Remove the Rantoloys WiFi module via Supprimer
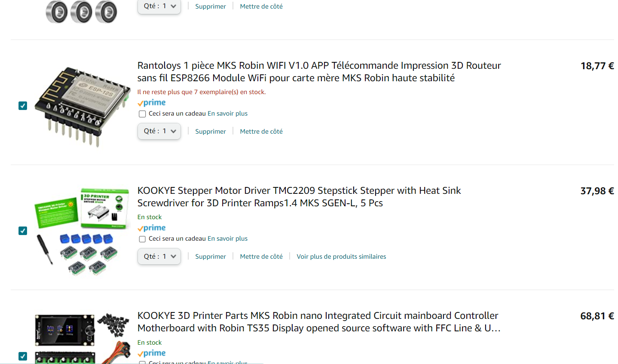 pos(210,132)
